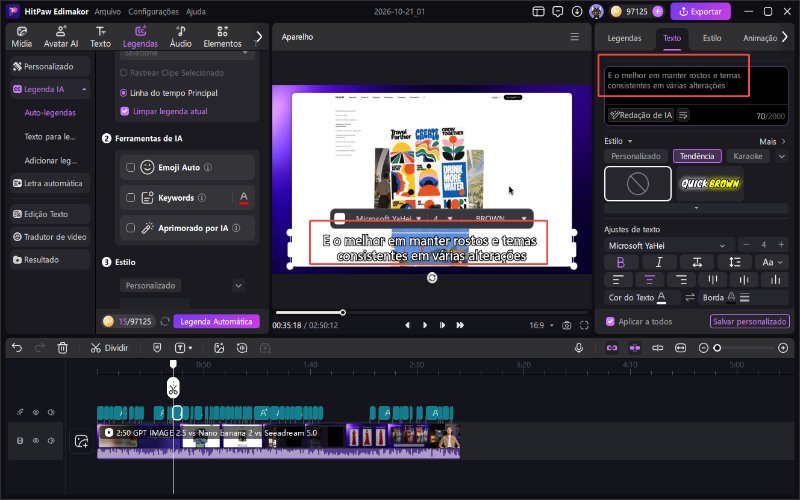Select Linha do tempo Principal radio
Screen dimensions: 800x500
123,93
